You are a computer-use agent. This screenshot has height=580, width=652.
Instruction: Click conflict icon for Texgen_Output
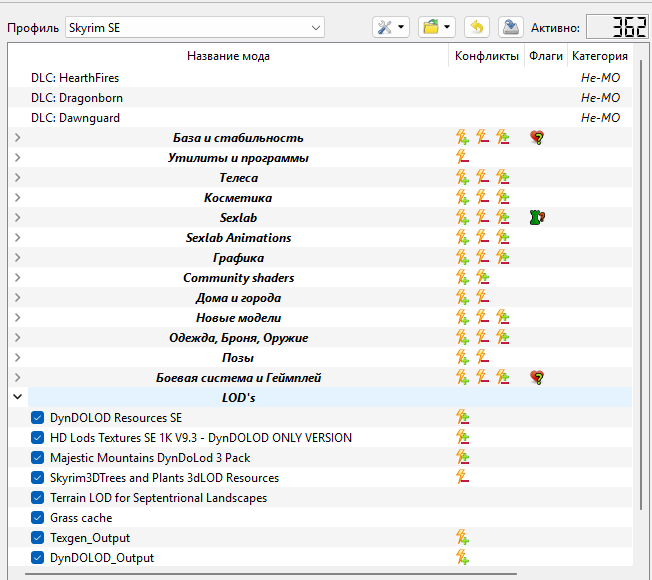click(462, 538)
